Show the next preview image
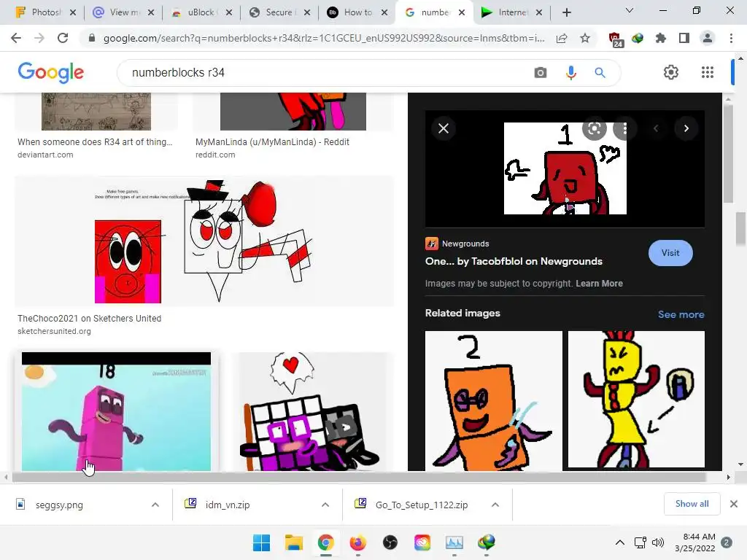 click(686, 128)
